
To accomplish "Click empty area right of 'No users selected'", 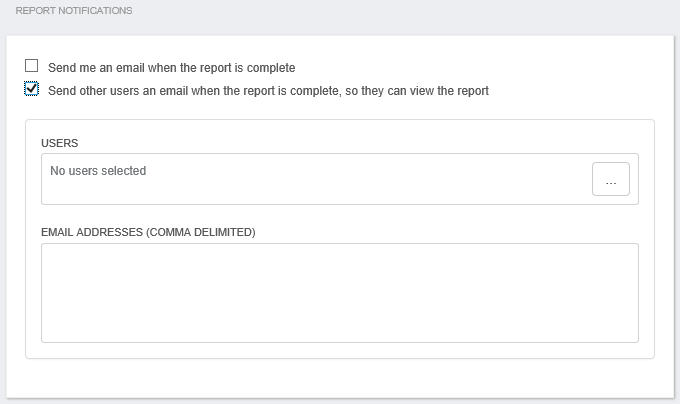I will click(x=369, y=179).
